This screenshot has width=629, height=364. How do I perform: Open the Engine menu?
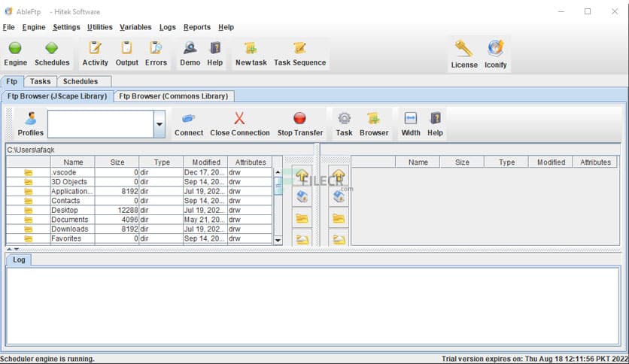click(34, 27)
